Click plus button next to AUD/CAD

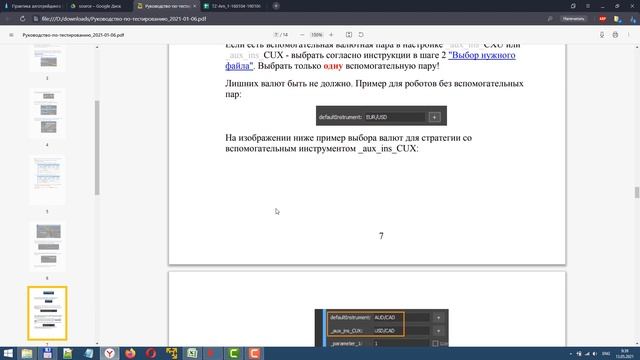(438, 318)
